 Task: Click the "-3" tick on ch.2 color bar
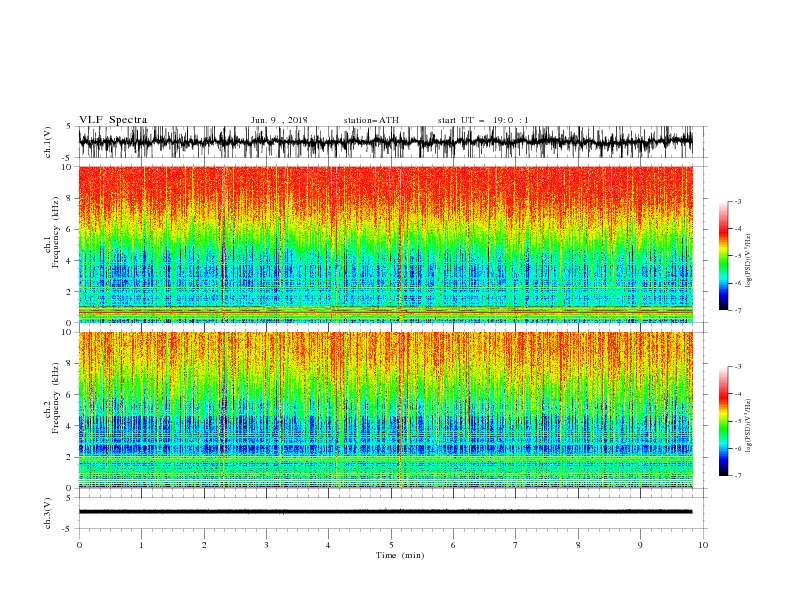click(x=738, y=367)
